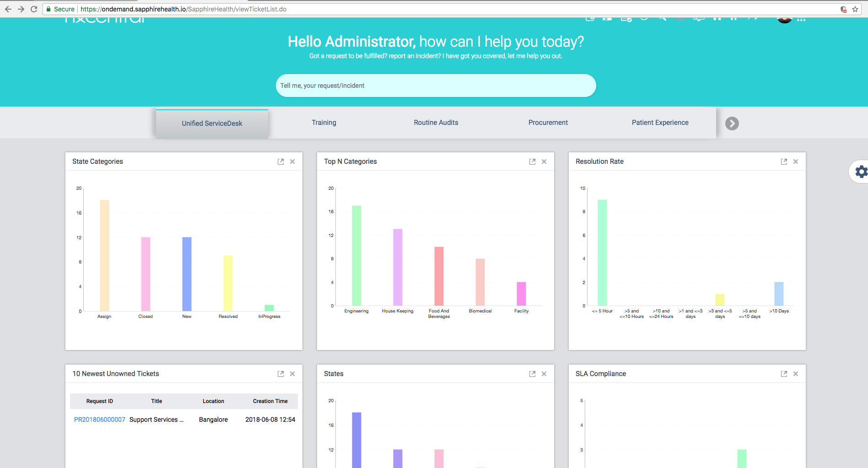Screen dimensions: 868x468
Task: Click the green bar in SLA Compliance chart
Action: 742,458
